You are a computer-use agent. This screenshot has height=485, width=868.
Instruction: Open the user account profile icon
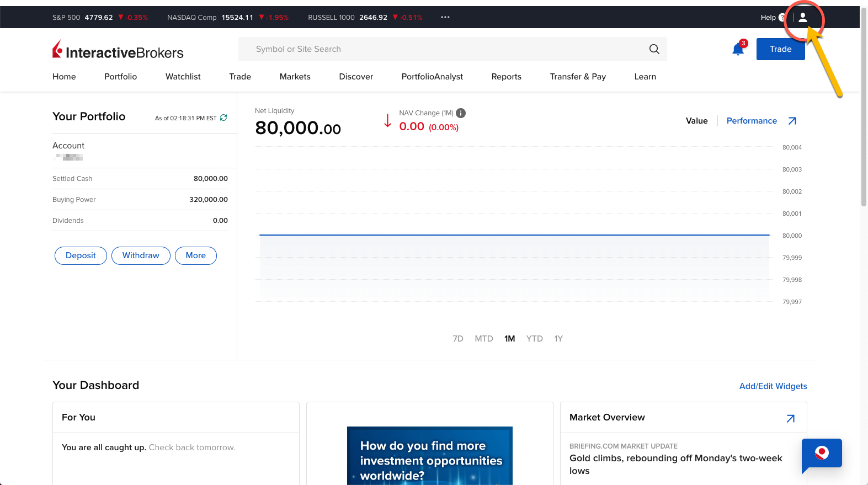803,18
